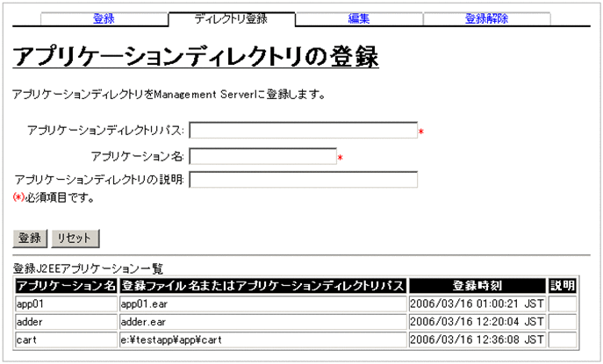This screenshot has width=603, height=364.
Task: Click the リセット button
Action: (x=75, y=239)
